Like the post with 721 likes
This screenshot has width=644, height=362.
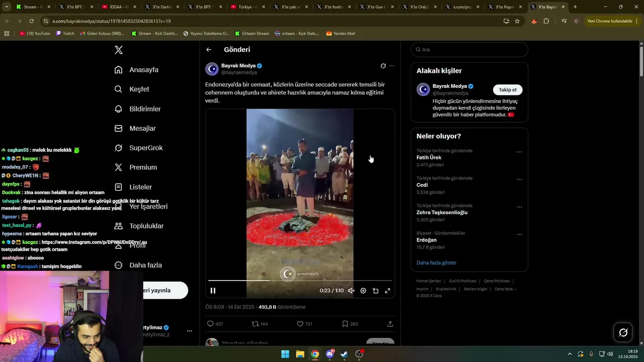pyautogui.click(x=304, y=324)
